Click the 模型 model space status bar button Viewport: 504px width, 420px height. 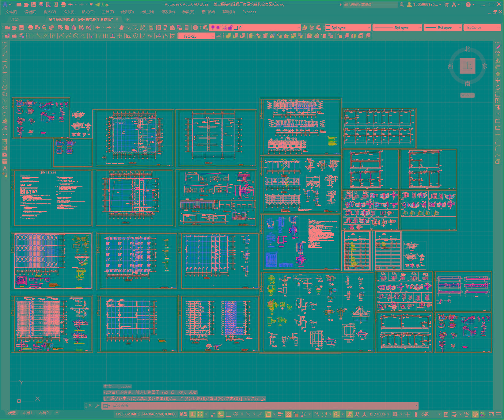183,414
